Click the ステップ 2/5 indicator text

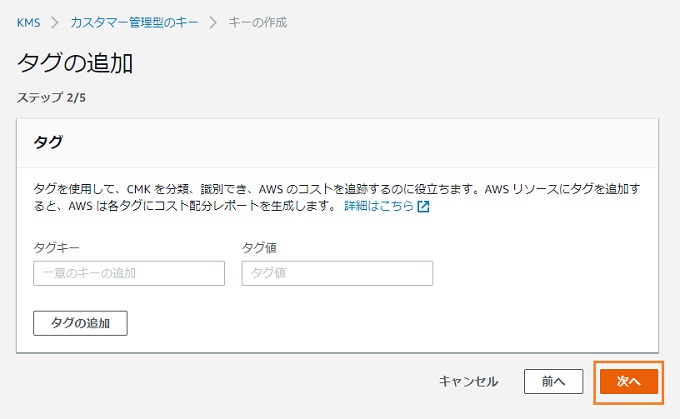click(51, 98)
